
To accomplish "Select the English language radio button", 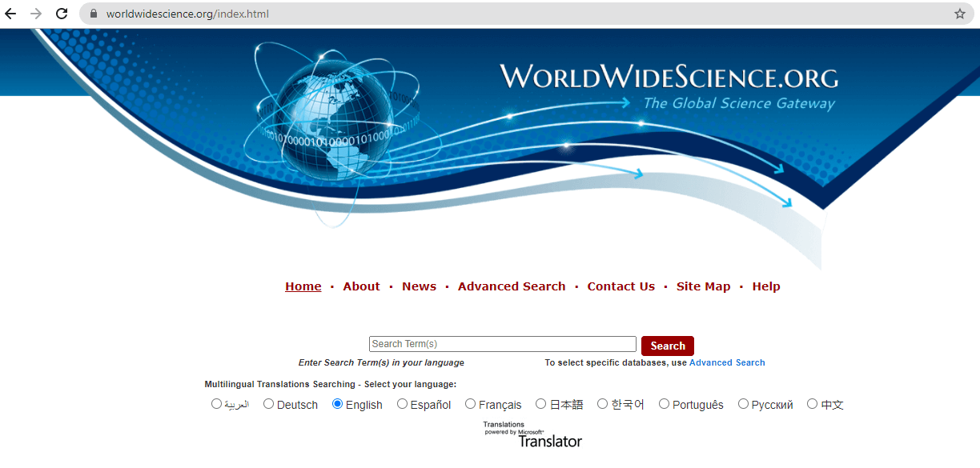I will [337, 404].
